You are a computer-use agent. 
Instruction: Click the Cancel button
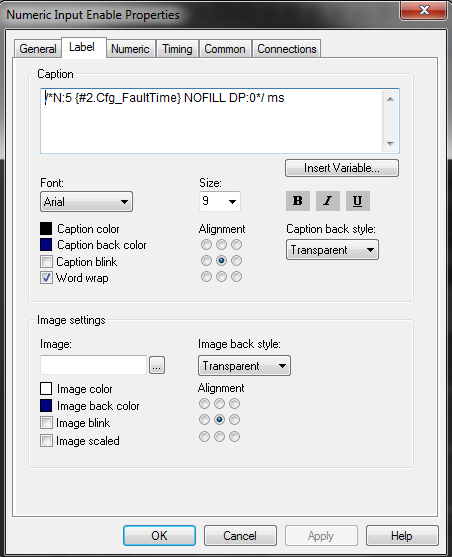[x=240, y=535]
